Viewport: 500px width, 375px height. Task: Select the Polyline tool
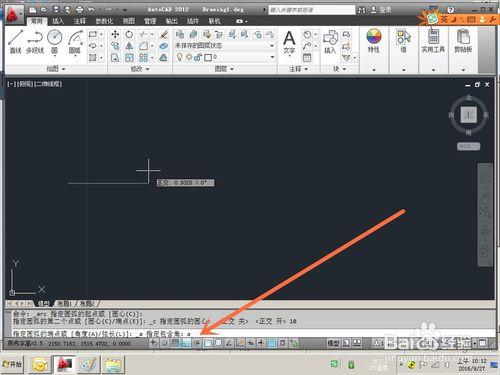point(35,42)
